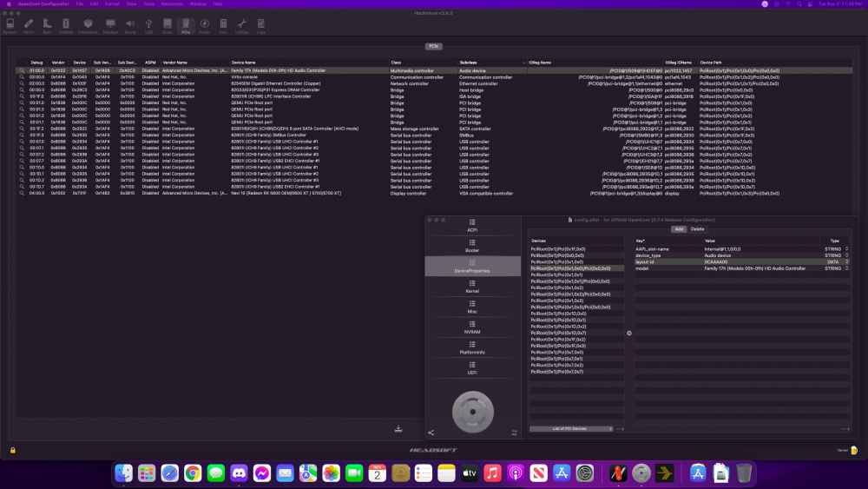Change type stepper for layout-id row

(846, 262)
